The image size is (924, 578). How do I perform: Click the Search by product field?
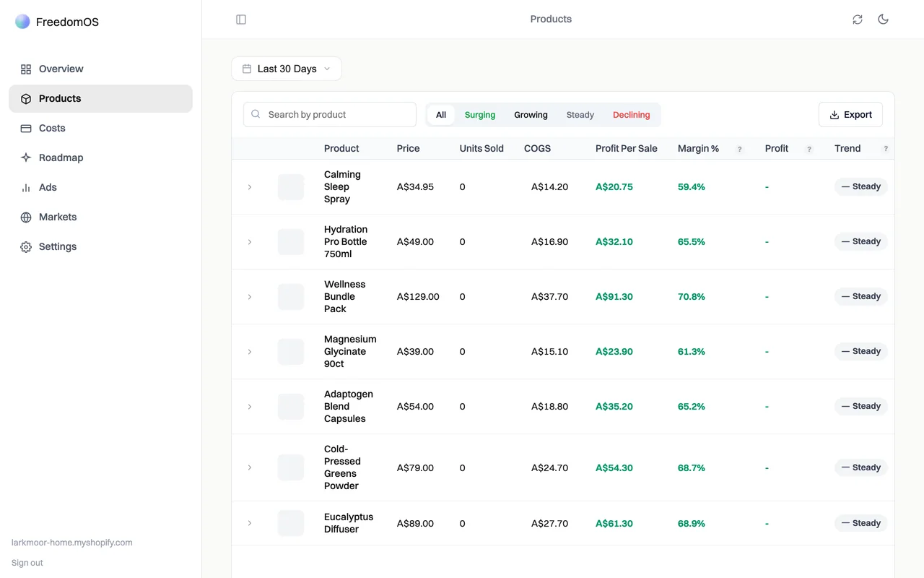330,115
